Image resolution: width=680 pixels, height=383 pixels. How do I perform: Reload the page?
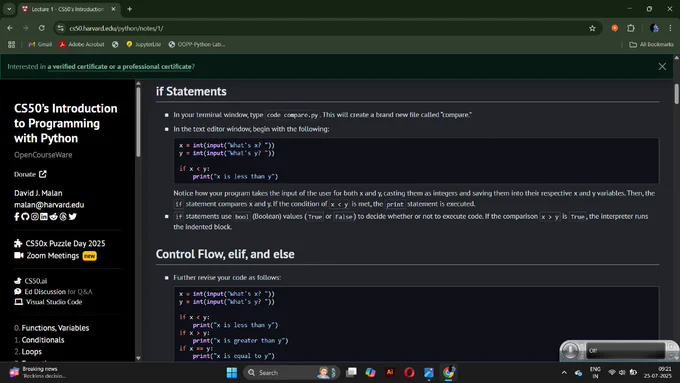coord(42,28)
